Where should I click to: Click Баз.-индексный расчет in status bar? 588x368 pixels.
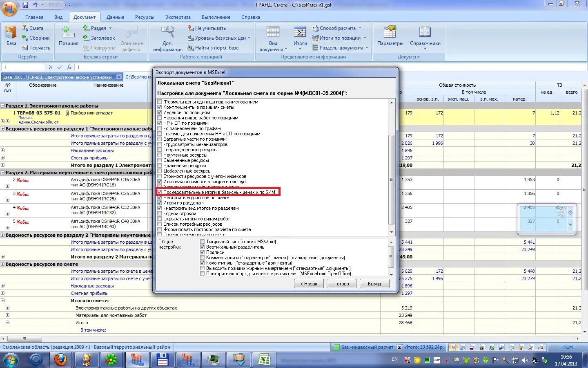[x=364, y=347]
